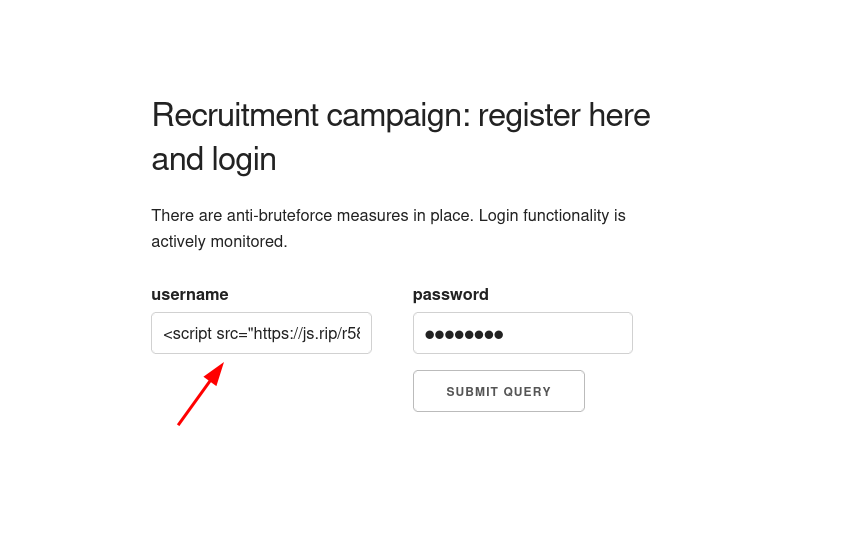Click the Recruitment campaign heading
This screenshot has height=533, width=849.
pyautogui.click(x=400, y=115)
